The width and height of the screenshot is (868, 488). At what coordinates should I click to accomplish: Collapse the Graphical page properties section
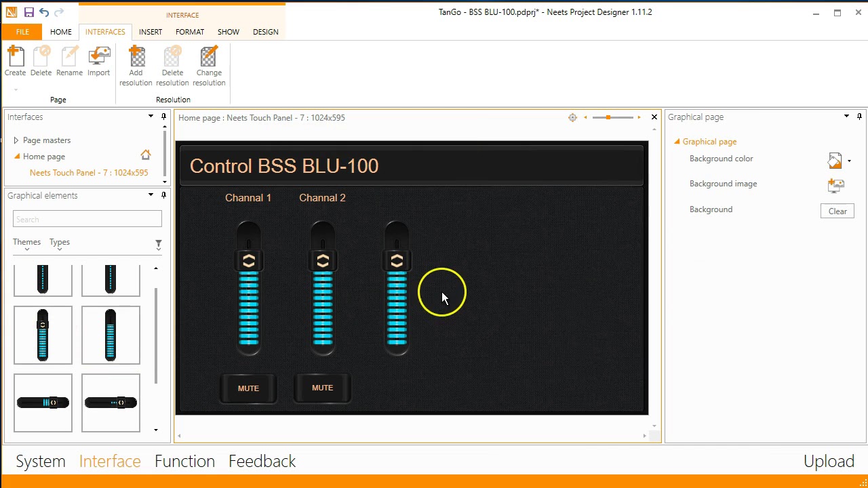(x=677, y=142)
